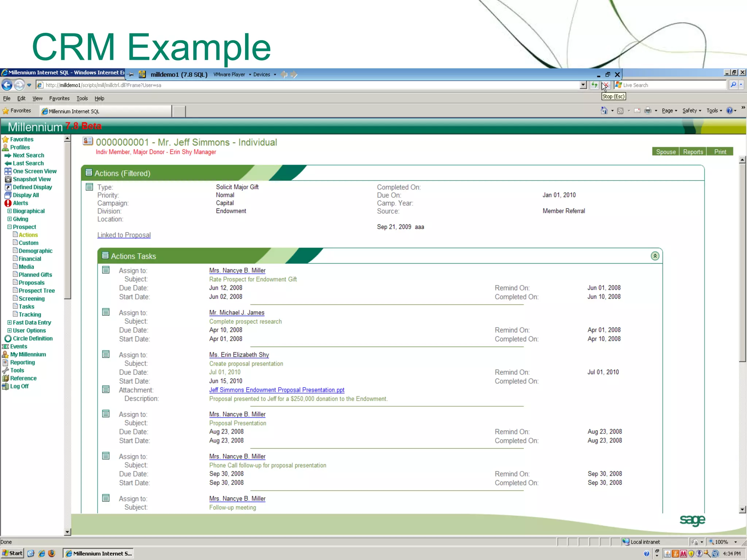This screenshot has width=747, height=560.
Task: Click the browser Back arrow button
Action: click(7, 85)
